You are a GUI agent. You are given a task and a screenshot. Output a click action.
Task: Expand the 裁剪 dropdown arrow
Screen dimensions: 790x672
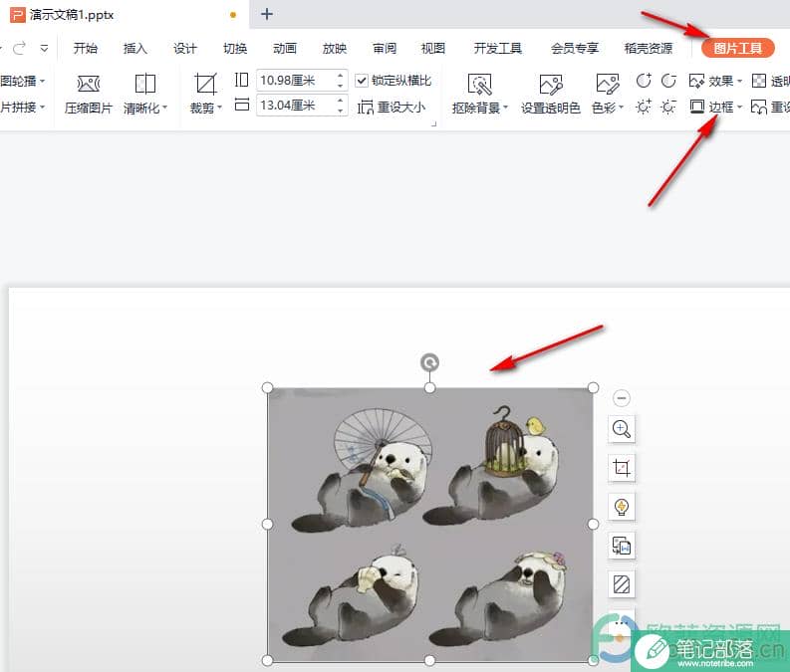pos(220,108)
